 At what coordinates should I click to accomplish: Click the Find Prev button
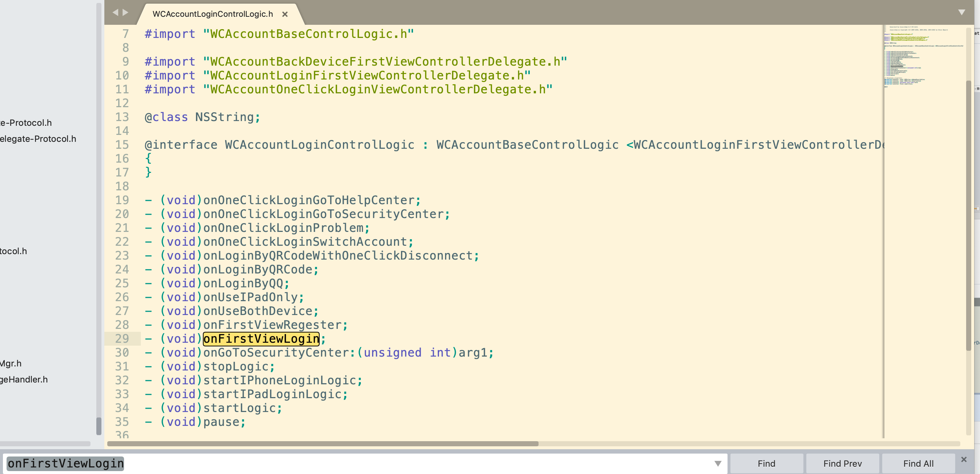coord(842,463)
